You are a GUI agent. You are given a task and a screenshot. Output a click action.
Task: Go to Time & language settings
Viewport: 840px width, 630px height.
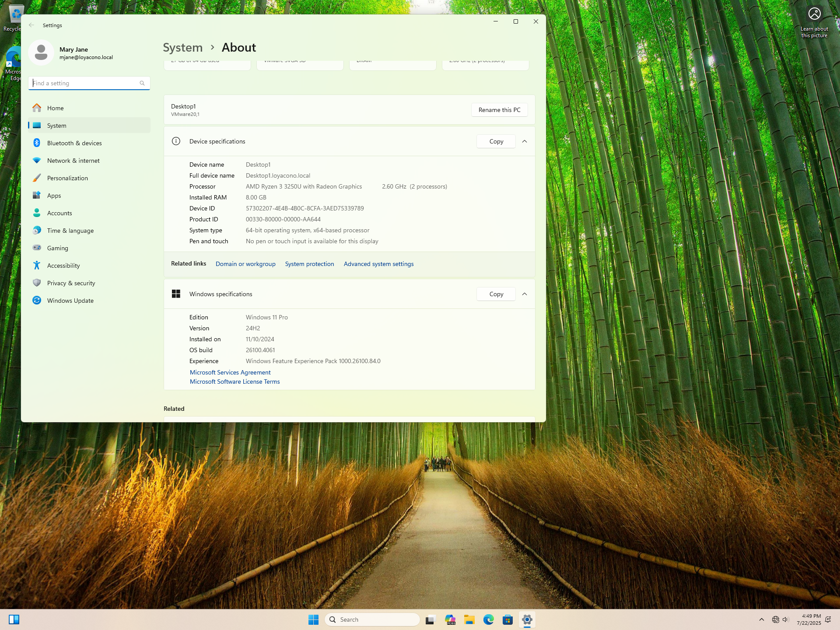click(x=89, y=231)
